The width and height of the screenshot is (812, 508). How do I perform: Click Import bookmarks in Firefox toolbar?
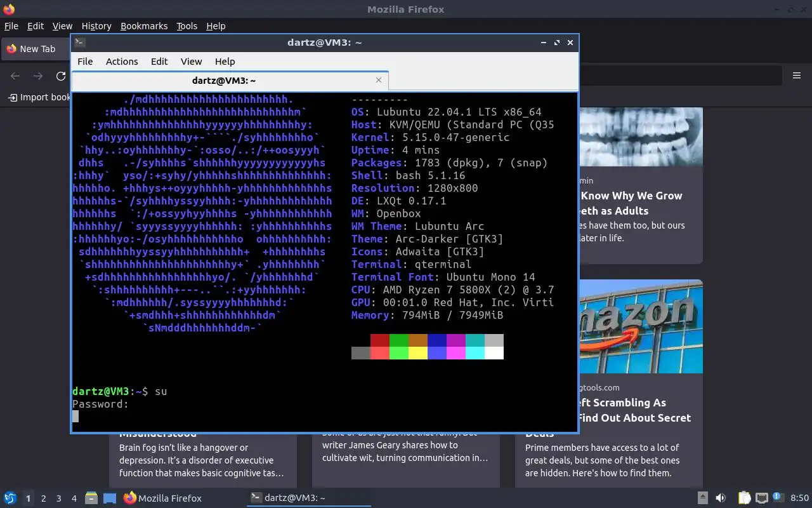[x=39, y=97]
